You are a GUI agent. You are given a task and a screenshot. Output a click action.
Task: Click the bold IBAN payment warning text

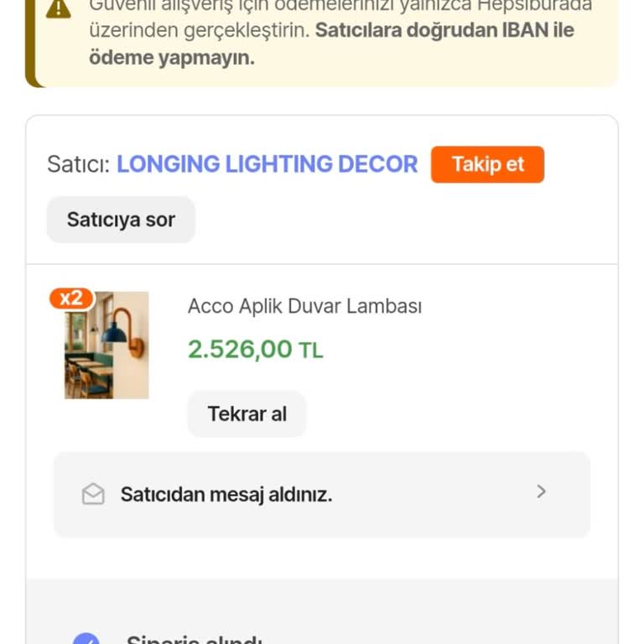tap(444, 31)
